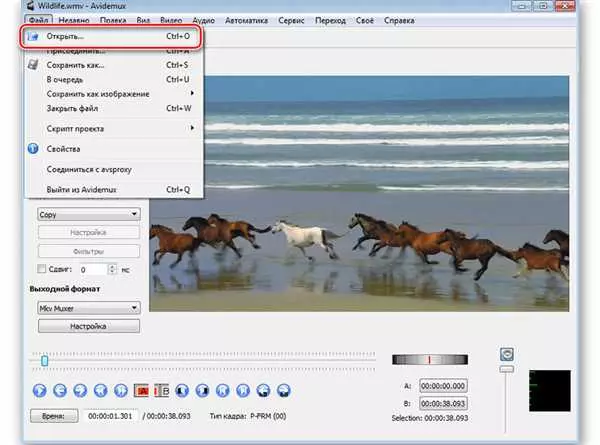The width and height of the screenshot is (600, 445).
Task: Search for the next black frame
Action: pos(202,391)
